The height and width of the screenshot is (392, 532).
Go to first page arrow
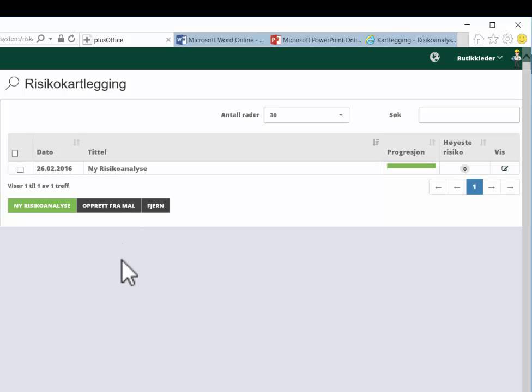(438, 187)
